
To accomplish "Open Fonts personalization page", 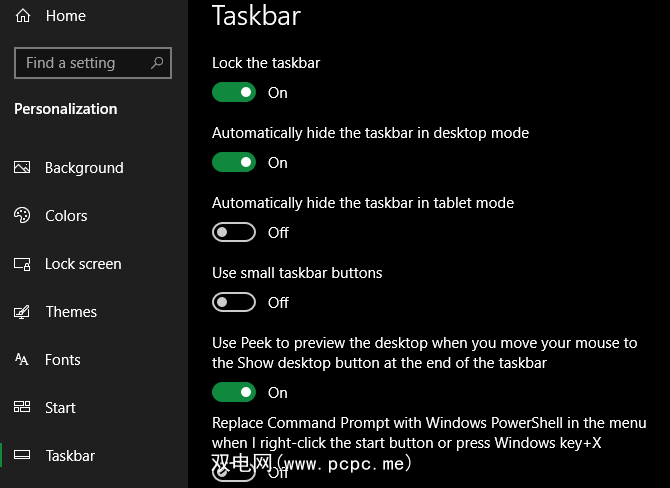I will (63, 360).
